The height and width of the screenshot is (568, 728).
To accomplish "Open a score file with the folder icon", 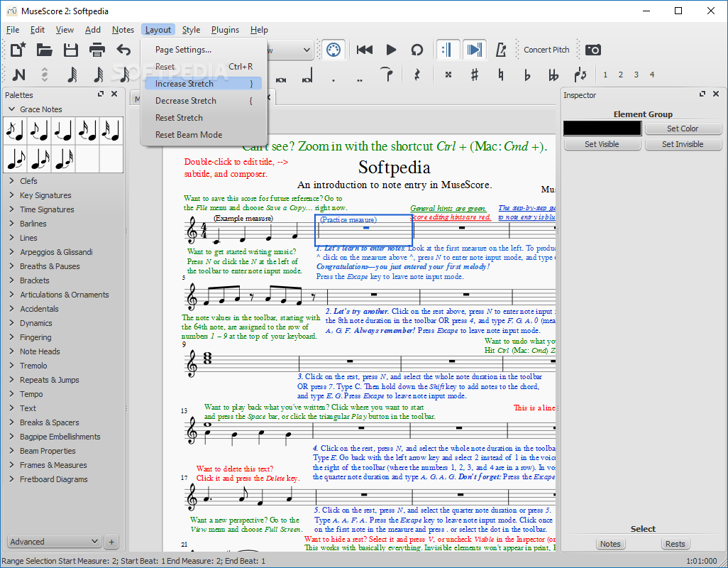I will click(x=44, y=49).
